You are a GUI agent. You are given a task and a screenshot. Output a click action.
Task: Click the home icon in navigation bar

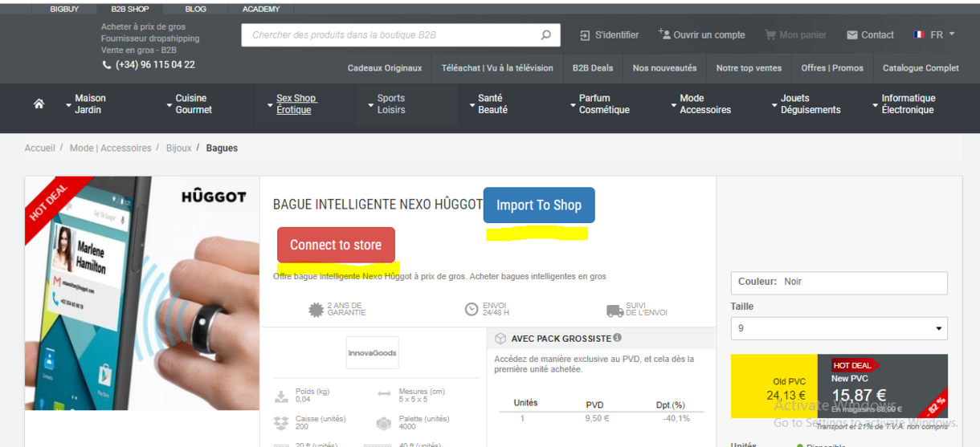point(39,104)
